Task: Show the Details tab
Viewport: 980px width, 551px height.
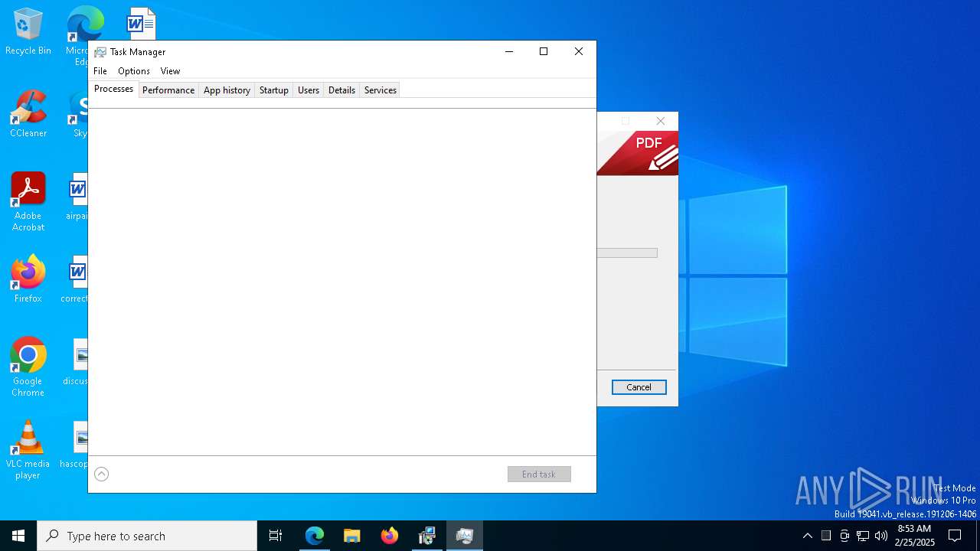Action: [341, 90]
